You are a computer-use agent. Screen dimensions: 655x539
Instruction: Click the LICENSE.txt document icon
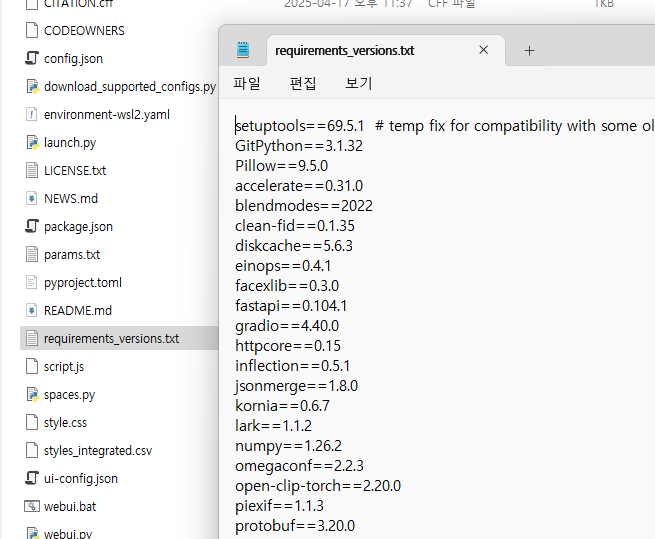32,170
